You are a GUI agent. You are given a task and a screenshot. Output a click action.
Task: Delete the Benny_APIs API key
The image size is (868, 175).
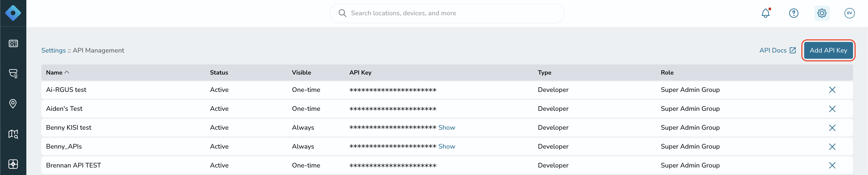click(832, 147)
